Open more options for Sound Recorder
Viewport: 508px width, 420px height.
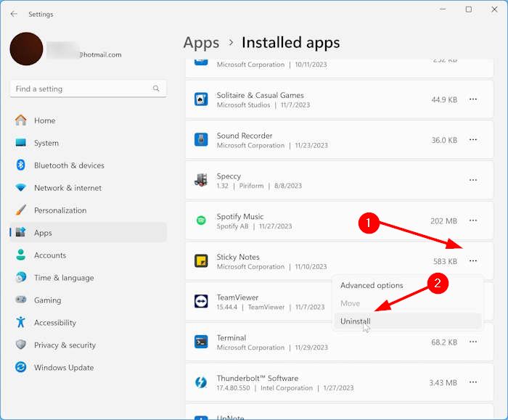(473, 139)
